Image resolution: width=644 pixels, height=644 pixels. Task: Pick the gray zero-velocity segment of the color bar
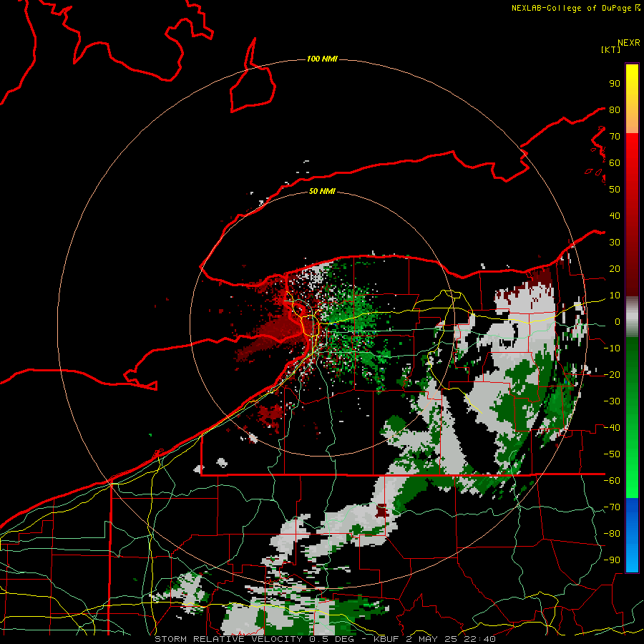[x=632, y=316]
